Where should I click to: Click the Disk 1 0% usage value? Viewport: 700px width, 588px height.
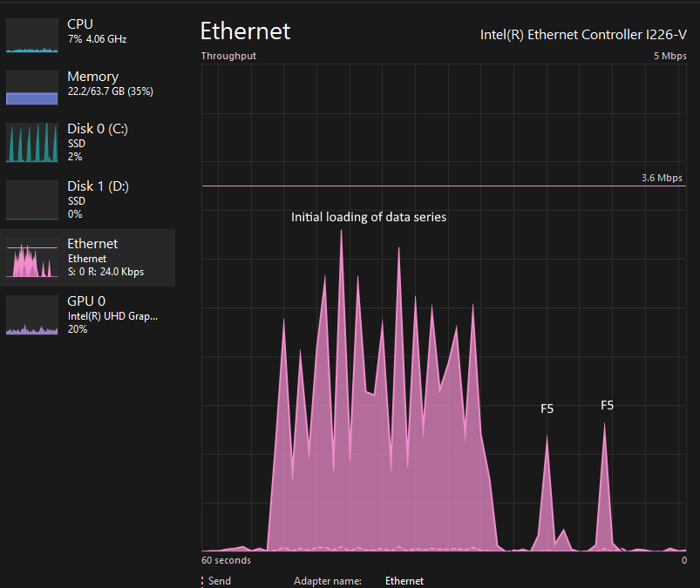75,214
